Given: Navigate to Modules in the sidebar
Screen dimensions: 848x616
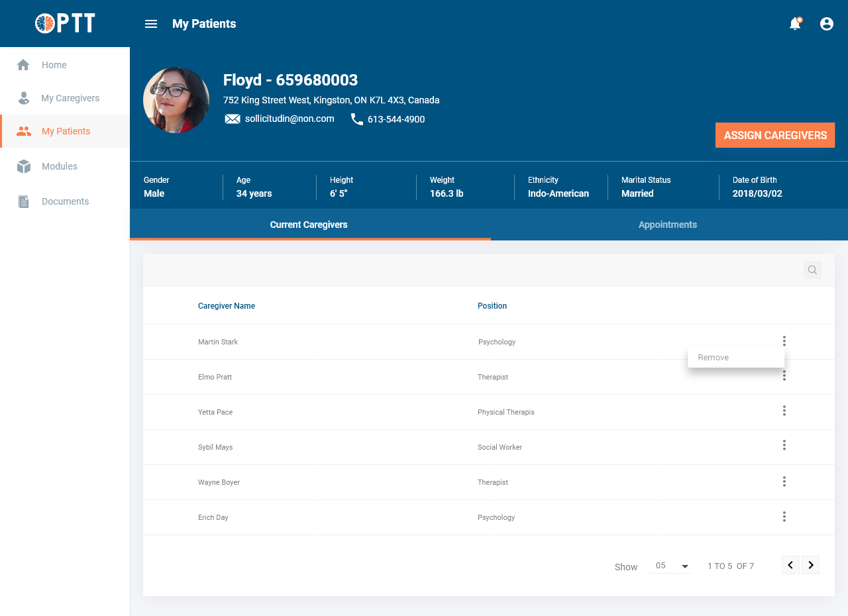Looking at the screenshot, I should point(60,166).
